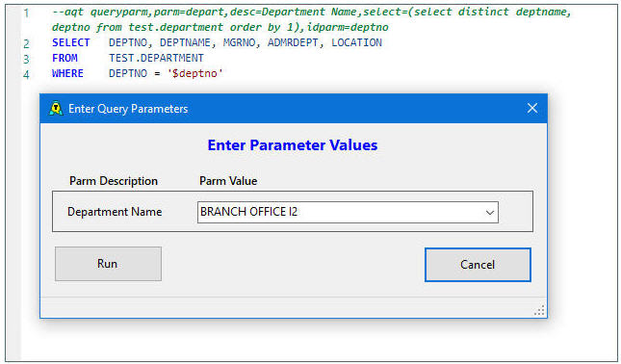Click the 'Department Name' parameter label
This screenshot has height=364, width=621.
pyautogui.click(x=115, y=212)
